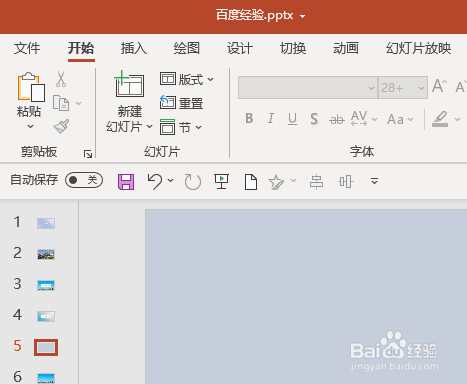
Task: Select slide 6 thumbnail
Action: click(x=46, y=378)
